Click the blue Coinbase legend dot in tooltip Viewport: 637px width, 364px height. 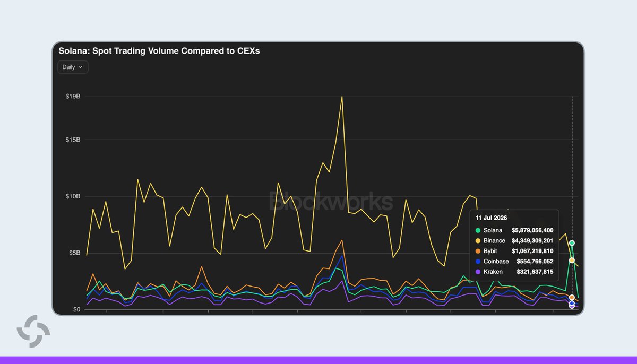click(478, 261)
